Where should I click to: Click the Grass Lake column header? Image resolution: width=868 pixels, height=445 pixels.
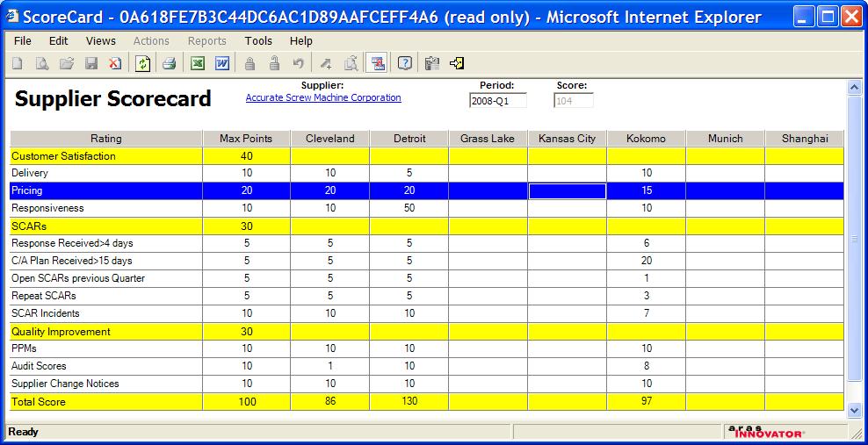488,139
